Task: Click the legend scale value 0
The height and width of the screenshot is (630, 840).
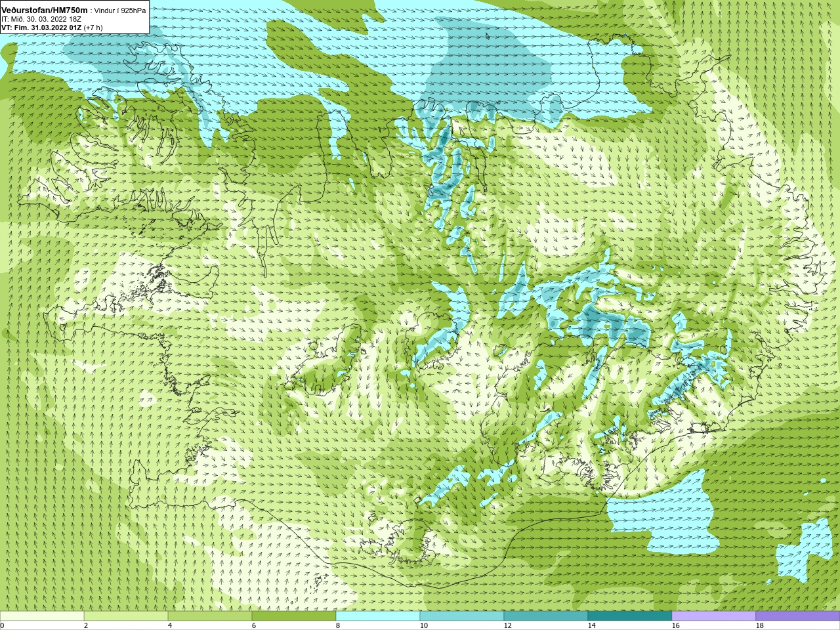Action: click(x=3, y=625)
